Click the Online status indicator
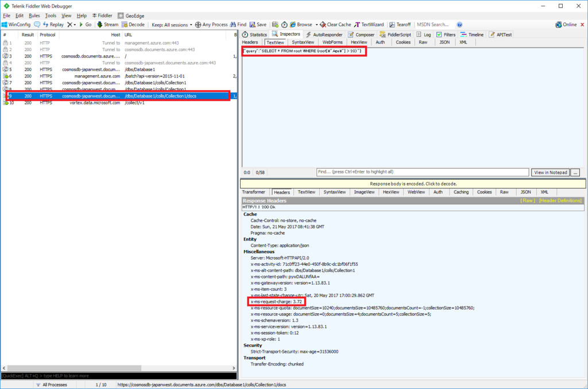Viewport: 588px width, 389px height. click(x=566, y=25)
